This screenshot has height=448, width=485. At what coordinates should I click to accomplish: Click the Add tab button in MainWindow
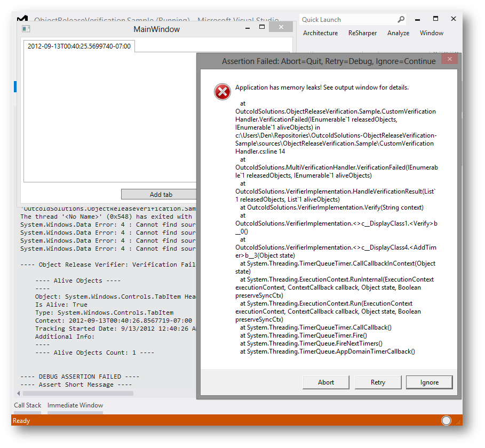[159, 195]
